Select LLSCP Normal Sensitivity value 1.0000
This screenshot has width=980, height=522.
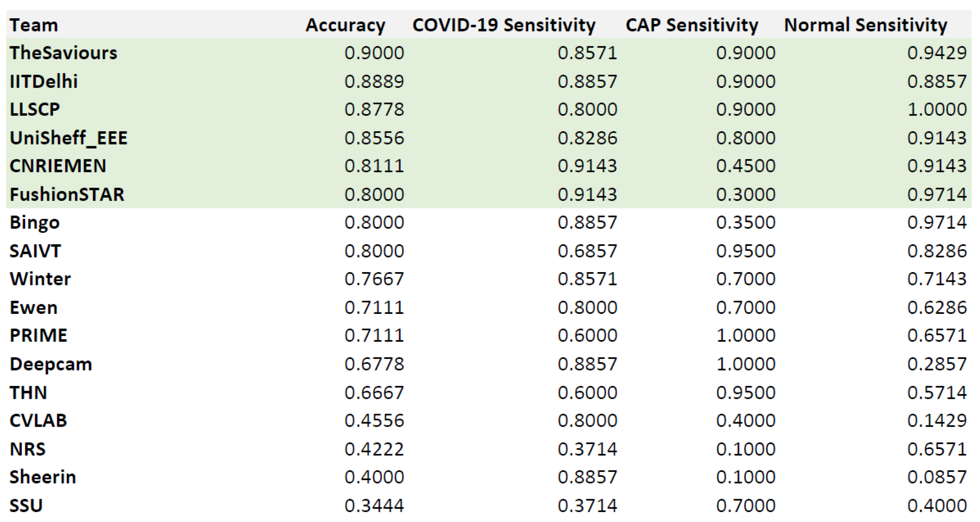937,110
